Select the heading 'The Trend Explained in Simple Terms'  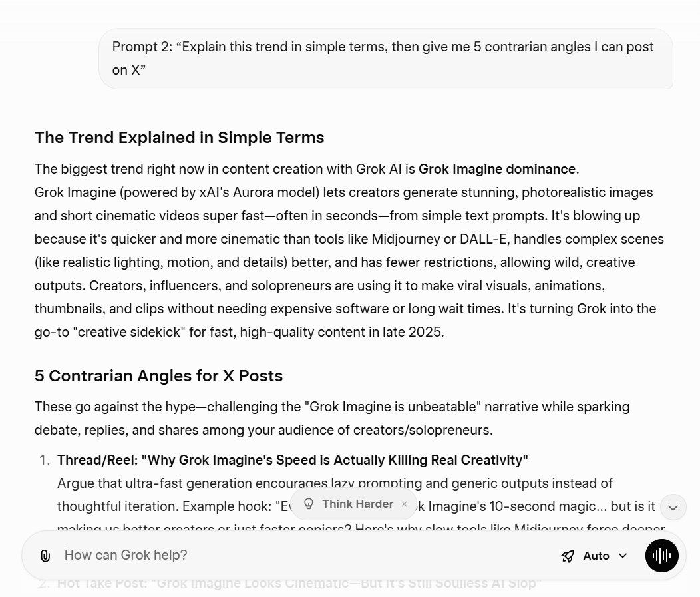point(179,138)
